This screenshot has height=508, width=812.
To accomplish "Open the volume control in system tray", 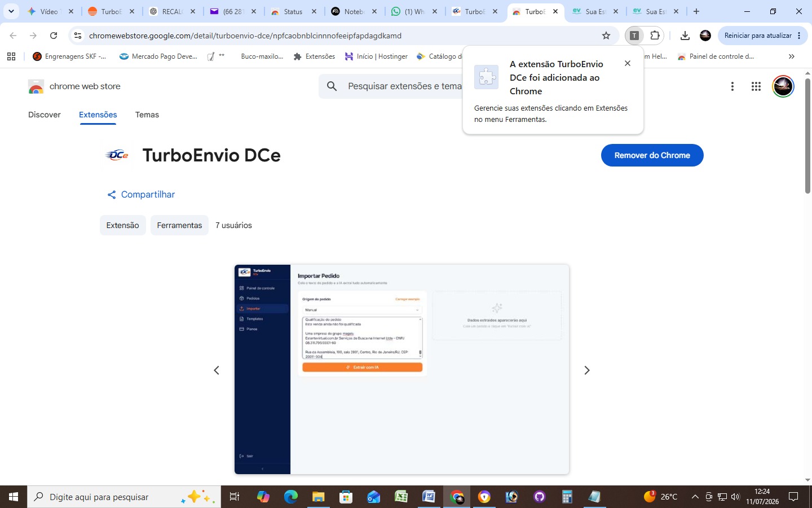I will 735,497.
